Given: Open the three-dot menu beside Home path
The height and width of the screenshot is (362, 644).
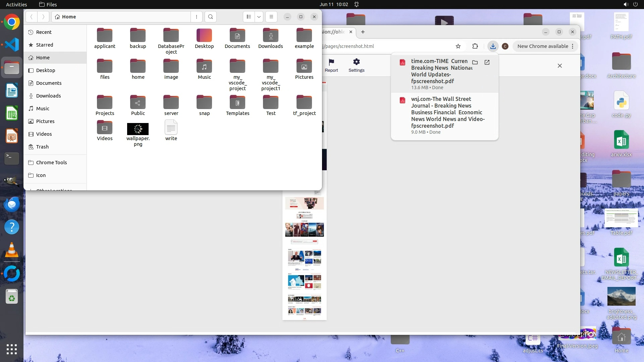Looking at the screenshot, I should 197,17.
